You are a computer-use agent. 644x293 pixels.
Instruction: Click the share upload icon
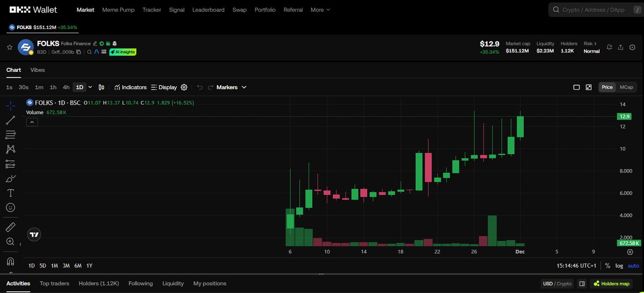(x=620, y=47)
